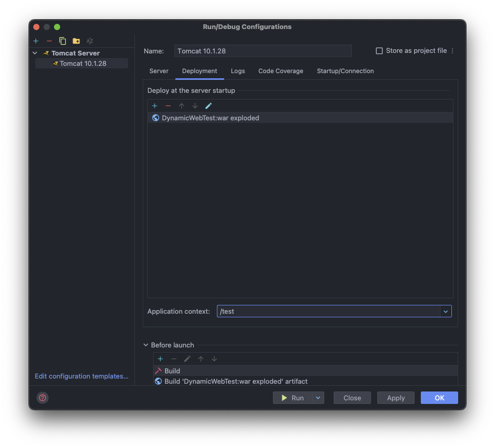
Task: Move Before launch task up
Action: pyautogui.click(x=201, y=359)
